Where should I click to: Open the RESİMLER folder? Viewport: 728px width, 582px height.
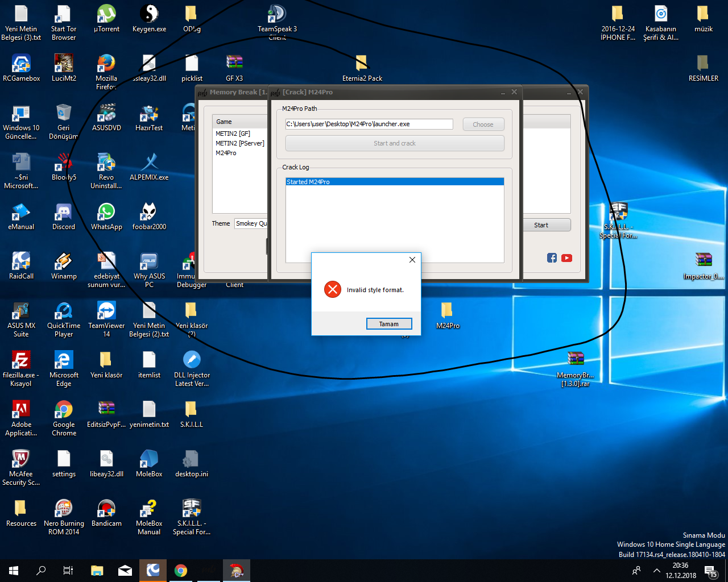[x=704, y=68]
